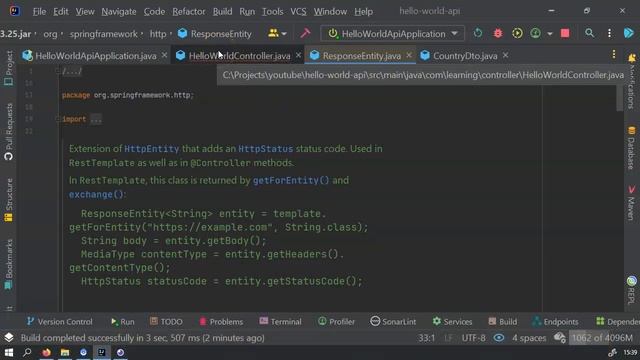This screenshot has width=640, height=360.
Task: Open the REPL tool window
Action: point(631,291)
